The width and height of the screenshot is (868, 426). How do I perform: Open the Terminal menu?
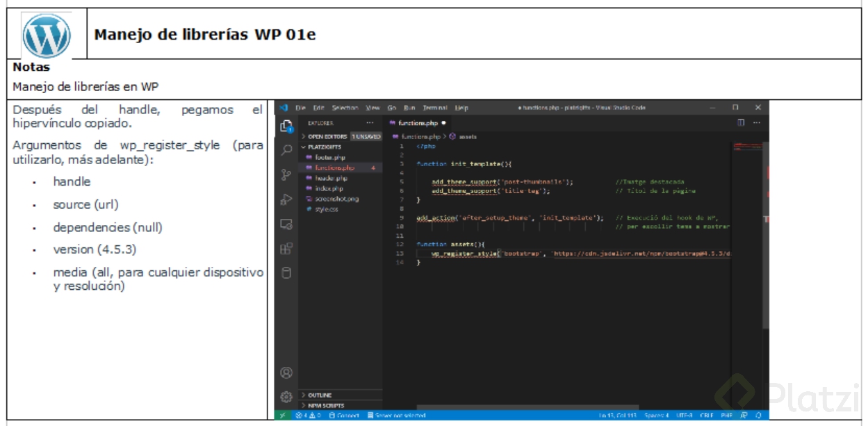tap(435, 108)
